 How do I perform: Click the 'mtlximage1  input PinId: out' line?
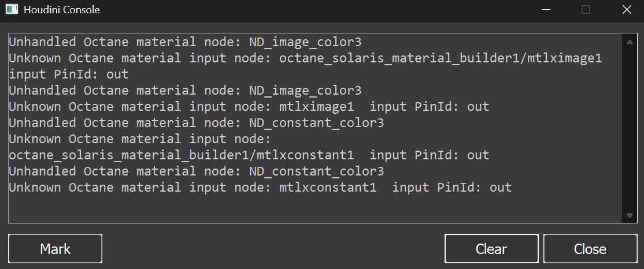(x=249, y=107)
